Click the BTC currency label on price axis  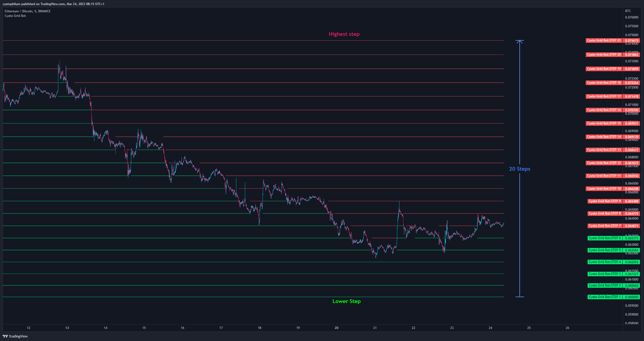tap(628, 11)
